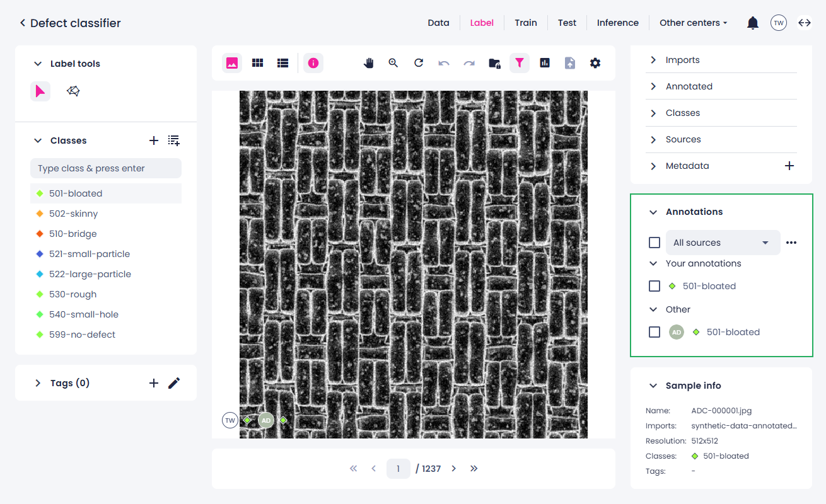
Task: Check your 501-bloated annotation checkbox
Action: [654, 286]
